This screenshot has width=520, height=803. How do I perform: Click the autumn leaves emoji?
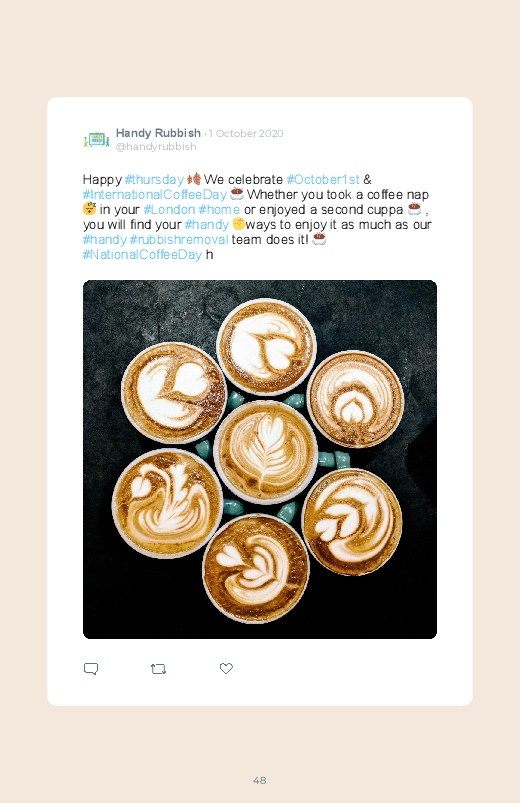click(194, 179)
